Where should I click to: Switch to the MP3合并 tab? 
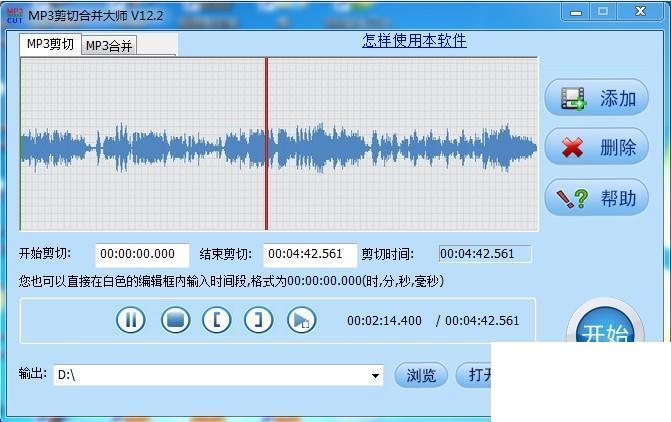click(x=109, y=45)
